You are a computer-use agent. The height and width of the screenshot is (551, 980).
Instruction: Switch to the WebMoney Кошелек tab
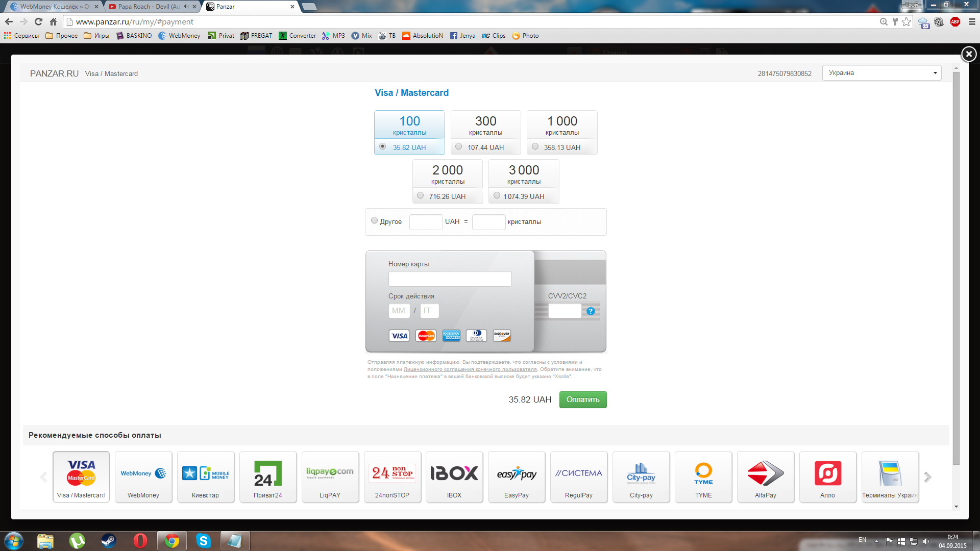[51, 6]
